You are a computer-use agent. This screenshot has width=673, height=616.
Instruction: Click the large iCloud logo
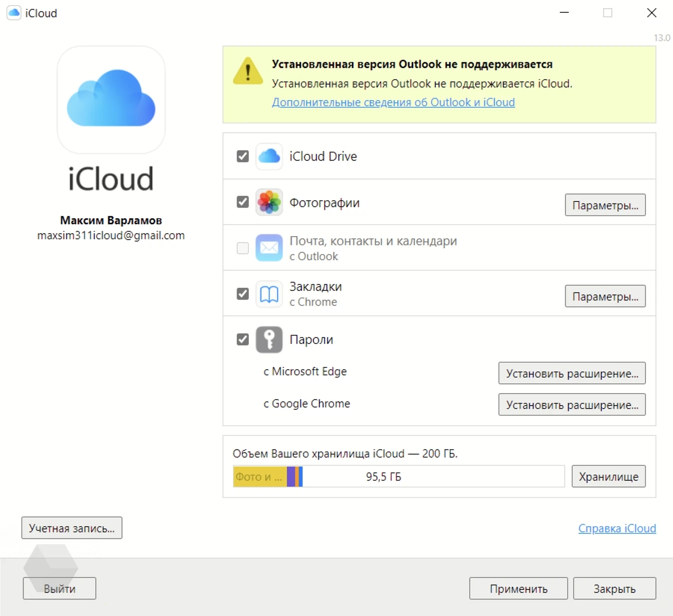[111, 100]
